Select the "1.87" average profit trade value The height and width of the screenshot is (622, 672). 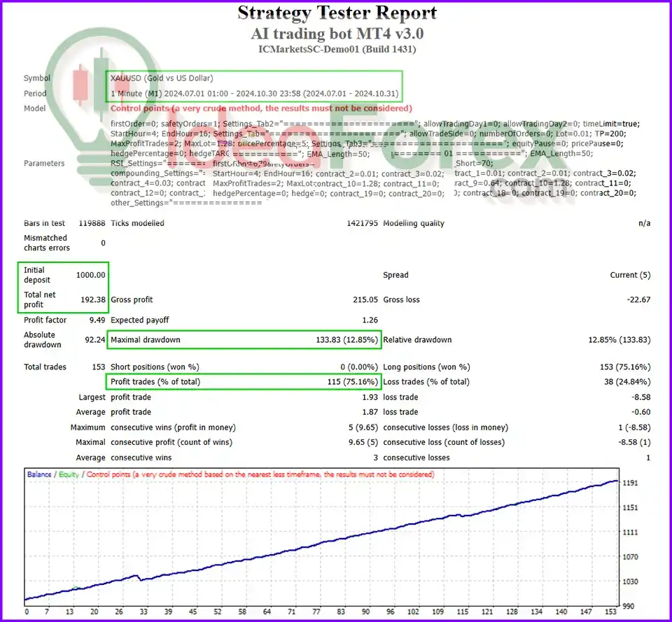click(x=370, y=412)
